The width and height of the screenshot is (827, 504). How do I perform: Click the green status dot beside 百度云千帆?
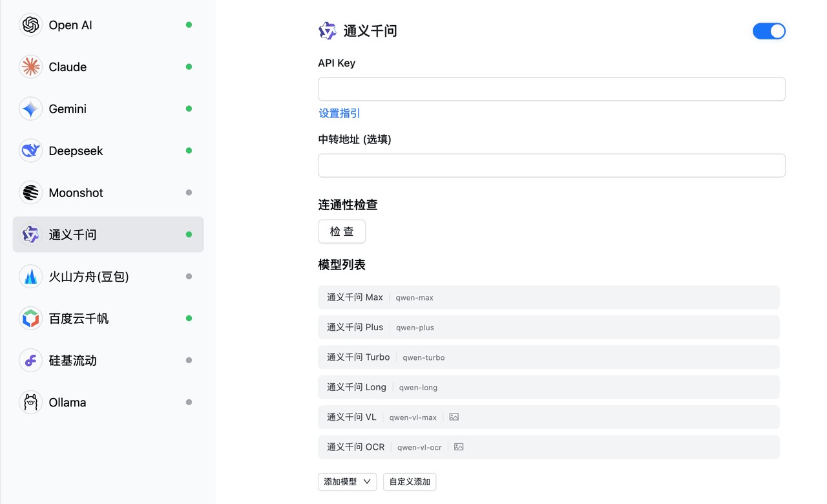tap(189, 319)
